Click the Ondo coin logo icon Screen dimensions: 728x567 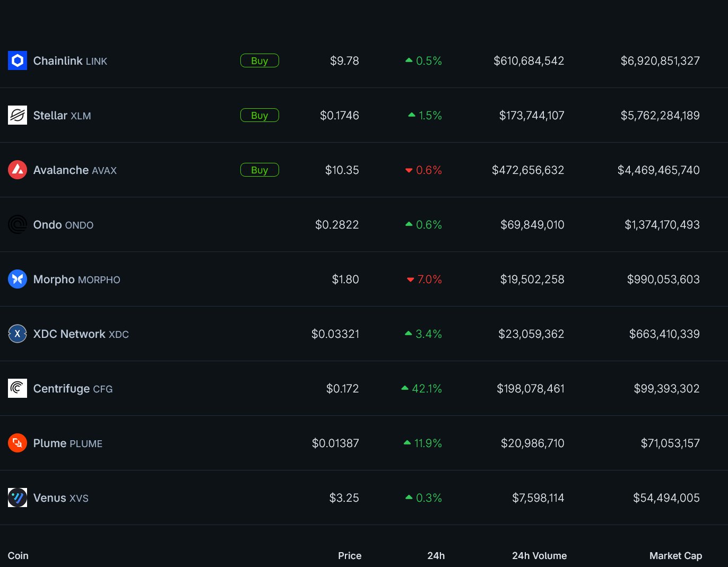[x=18, y=224]
